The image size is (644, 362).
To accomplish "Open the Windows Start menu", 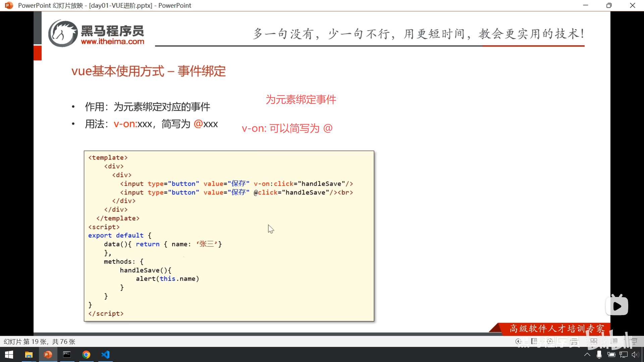I will (x=9, y=355).
